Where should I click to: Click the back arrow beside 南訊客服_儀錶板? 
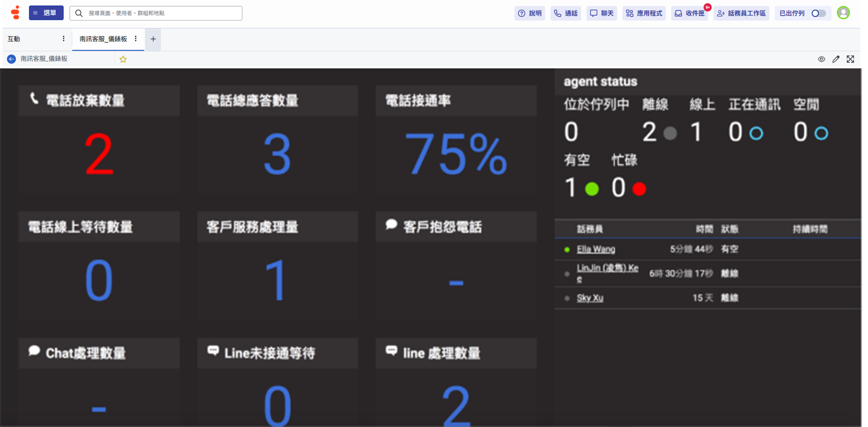tap(12, 59)
